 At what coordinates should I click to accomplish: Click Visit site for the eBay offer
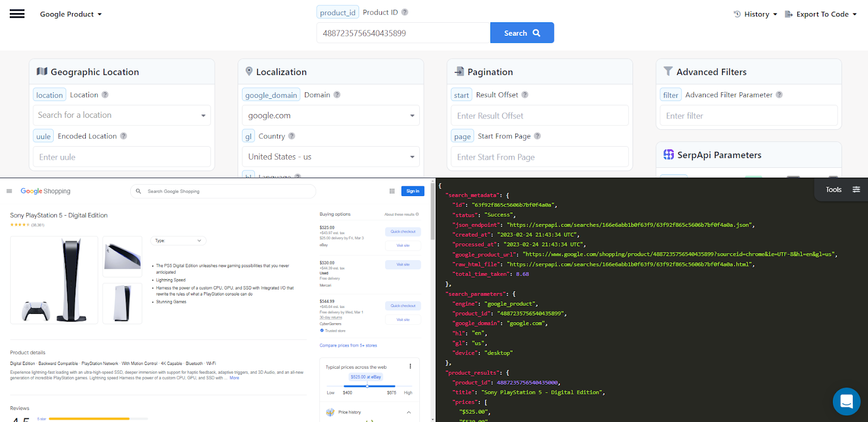(403, 245)
